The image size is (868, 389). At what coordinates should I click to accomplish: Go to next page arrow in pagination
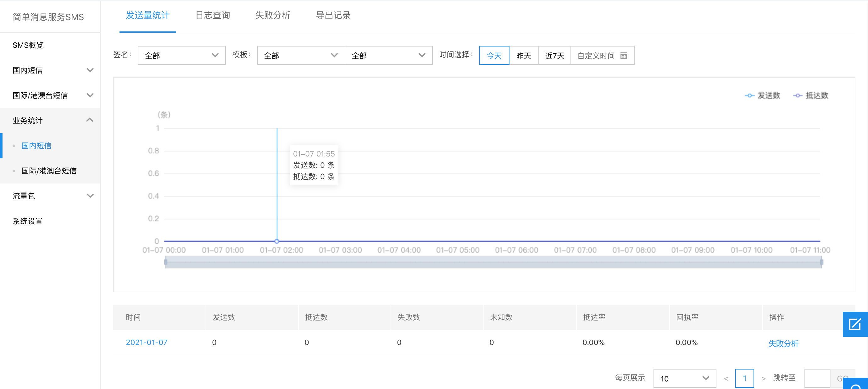(x=763, y=378)
